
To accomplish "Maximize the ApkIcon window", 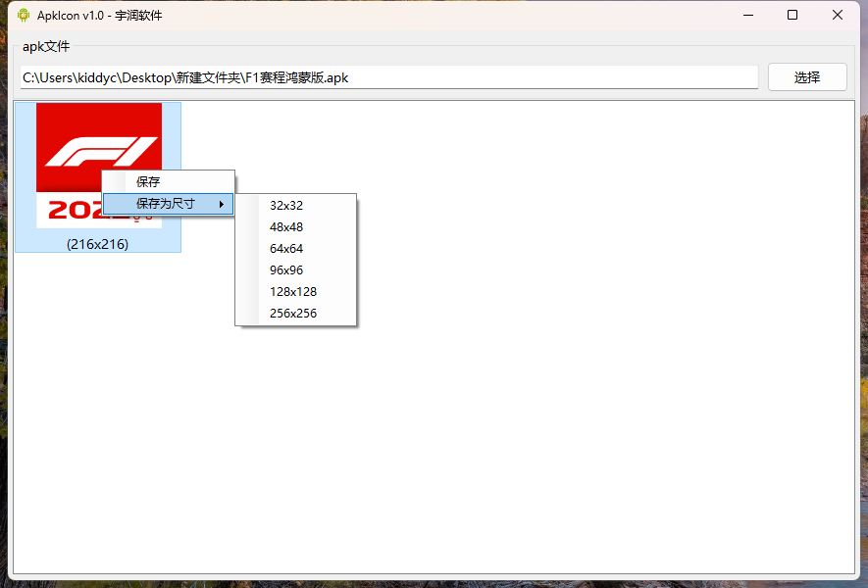I will 792,15.
